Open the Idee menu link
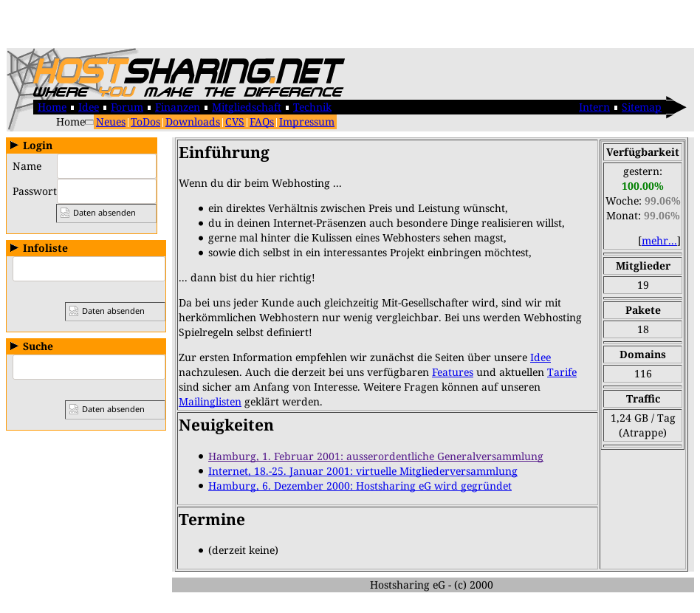This screenshot has width=700, height=613. pos(89,107)
